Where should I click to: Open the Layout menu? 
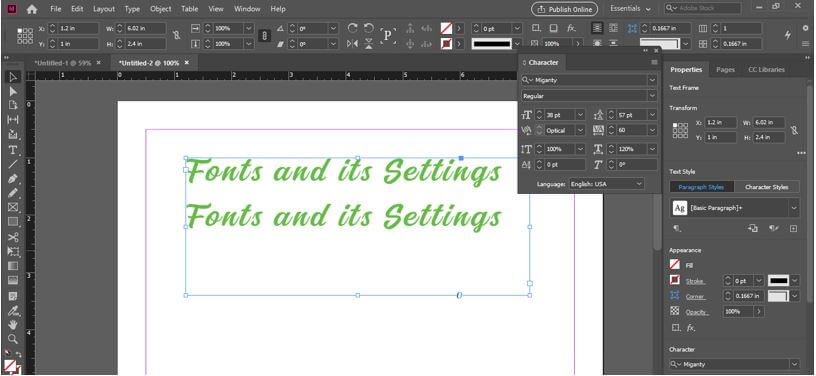pyautogui.click(x=104, y=9)
